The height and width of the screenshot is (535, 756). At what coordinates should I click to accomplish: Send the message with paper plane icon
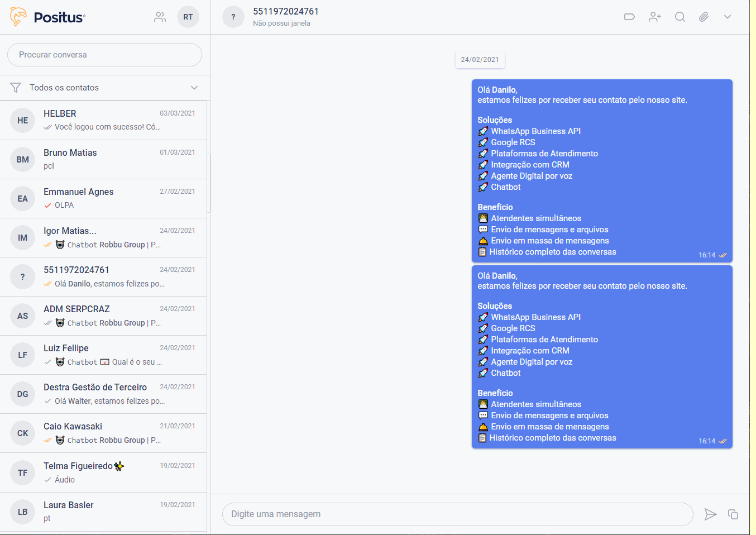tap(710, 514)
